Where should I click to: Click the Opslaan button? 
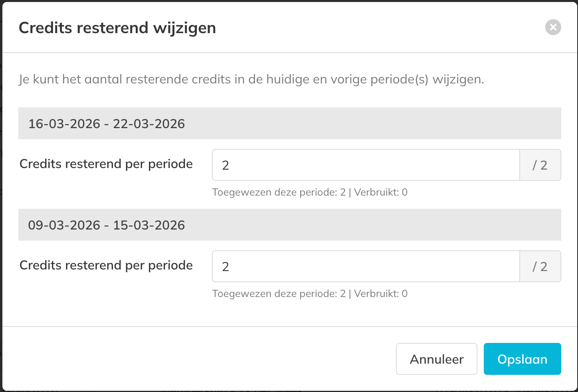click(522, 359)
